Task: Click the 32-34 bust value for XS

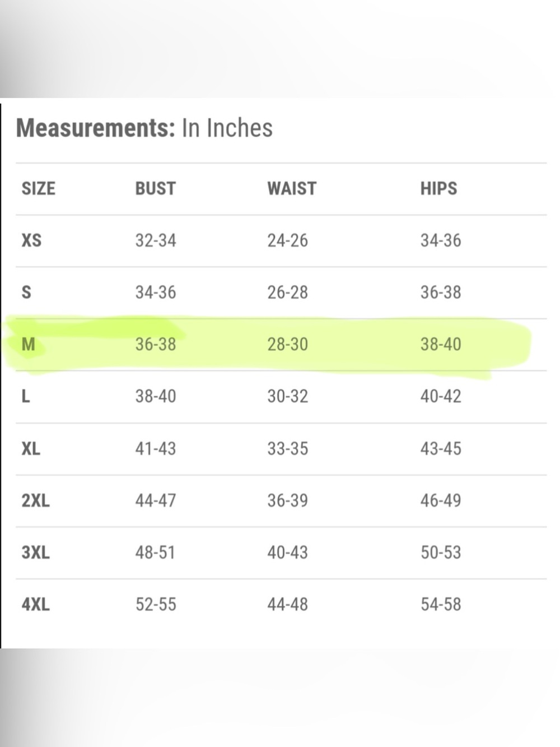Action: click(x=156, y=240)
